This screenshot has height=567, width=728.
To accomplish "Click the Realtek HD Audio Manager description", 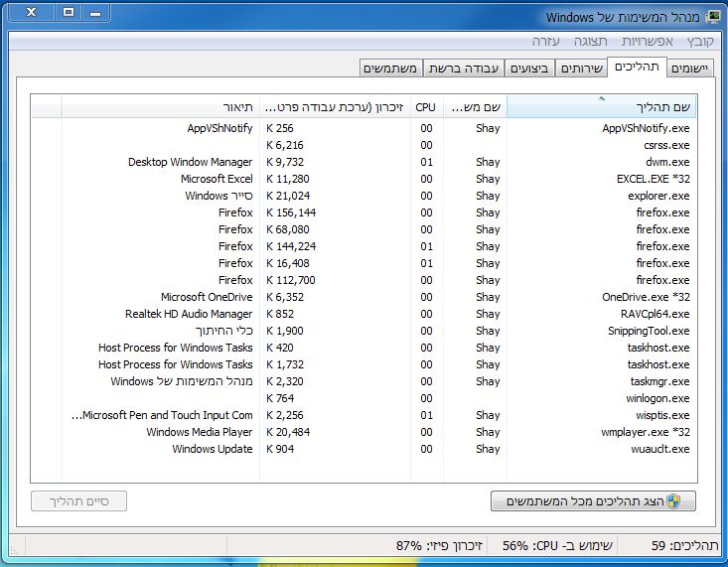I will click(189, 314).
